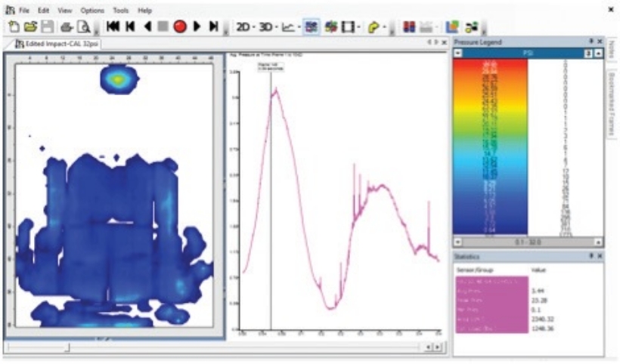Viewport: 620px width, 364px height.
Task: Click the Open file folder icon
Action: click(30, 27)
